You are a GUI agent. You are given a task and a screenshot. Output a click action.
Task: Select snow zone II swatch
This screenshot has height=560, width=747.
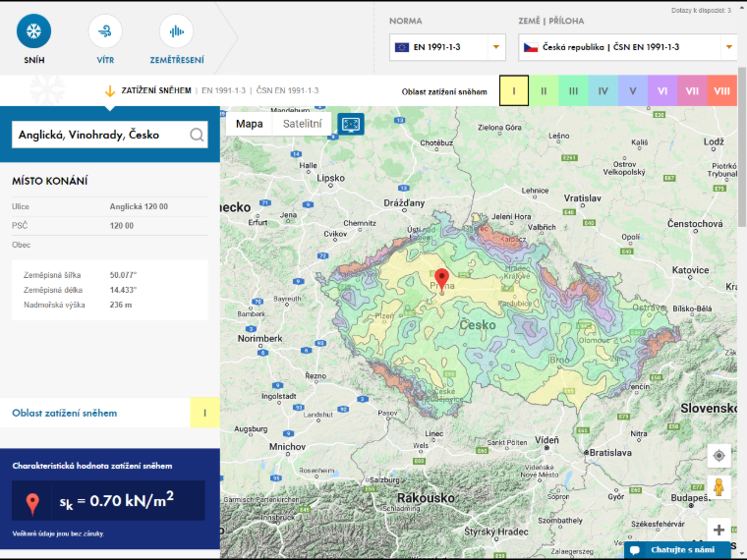pyautogui.click(x=544, y=90)
